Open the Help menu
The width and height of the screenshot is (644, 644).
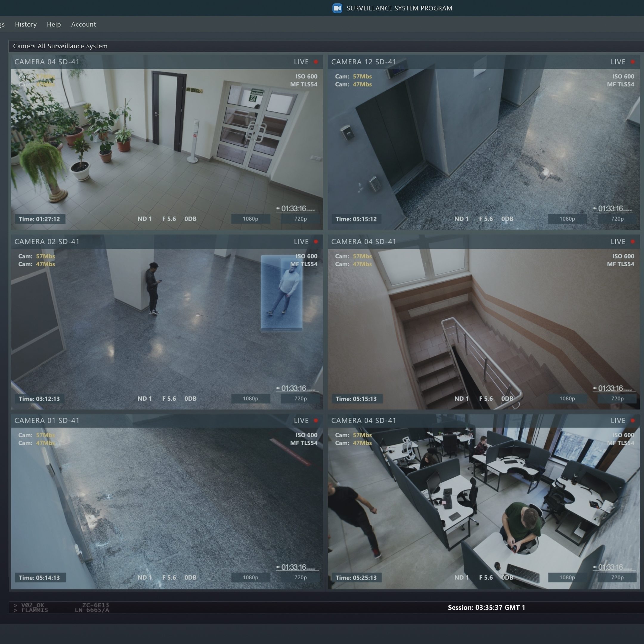[54, 24]
